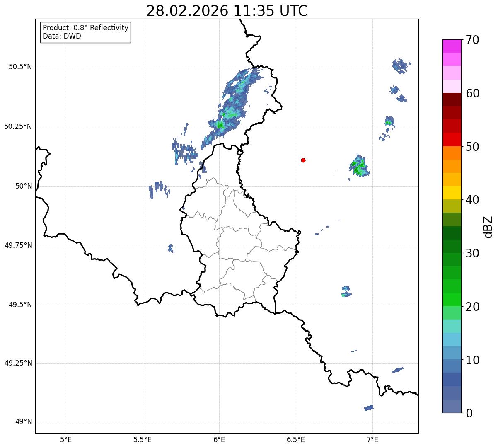
Task: Click the colorbar 0 tick label
Action: point(469,413)
